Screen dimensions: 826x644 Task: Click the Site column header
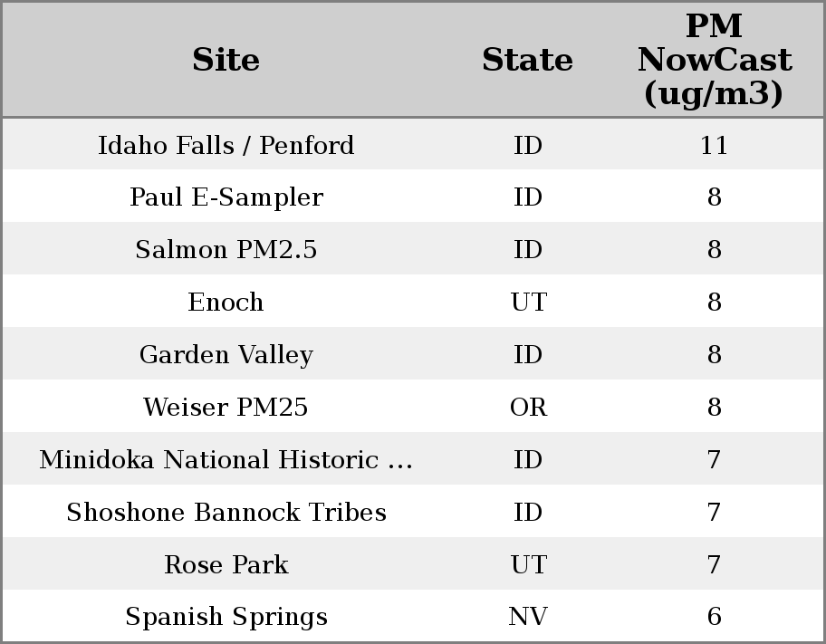226,60
